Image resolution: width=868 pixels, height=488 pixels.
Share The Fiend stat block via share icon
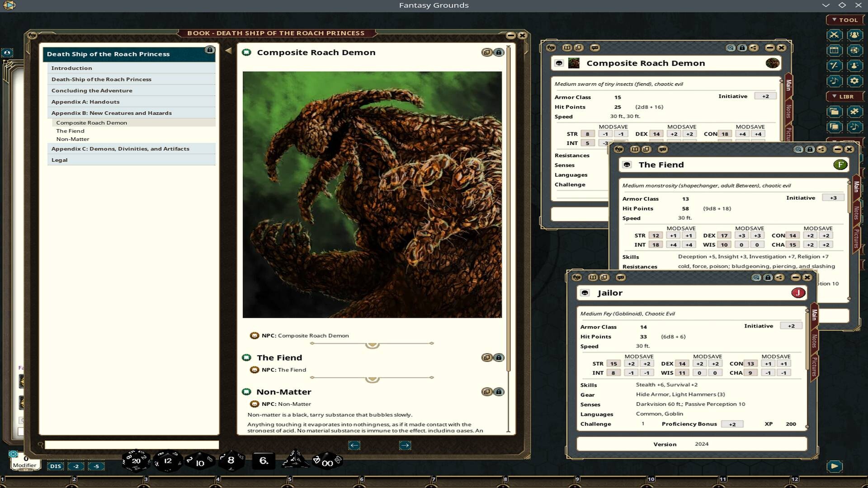coord(821,149)
